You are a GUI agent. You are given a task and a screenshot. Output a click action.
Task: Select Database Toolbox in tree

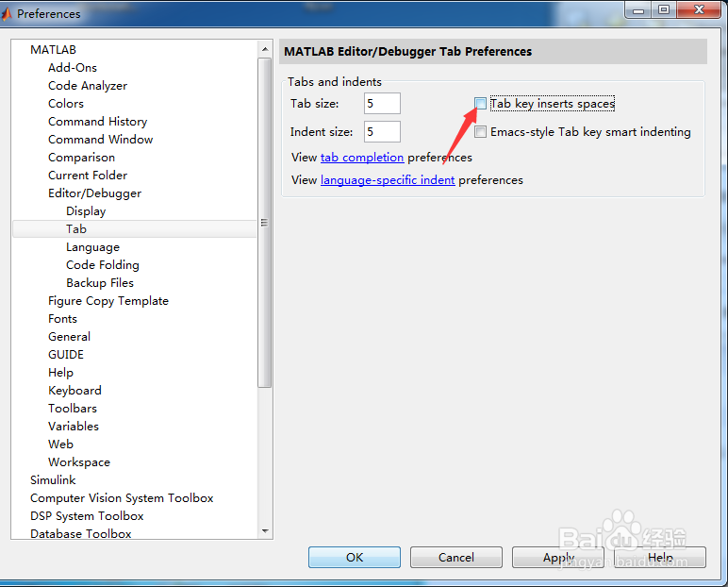click(x=81, y=533)
